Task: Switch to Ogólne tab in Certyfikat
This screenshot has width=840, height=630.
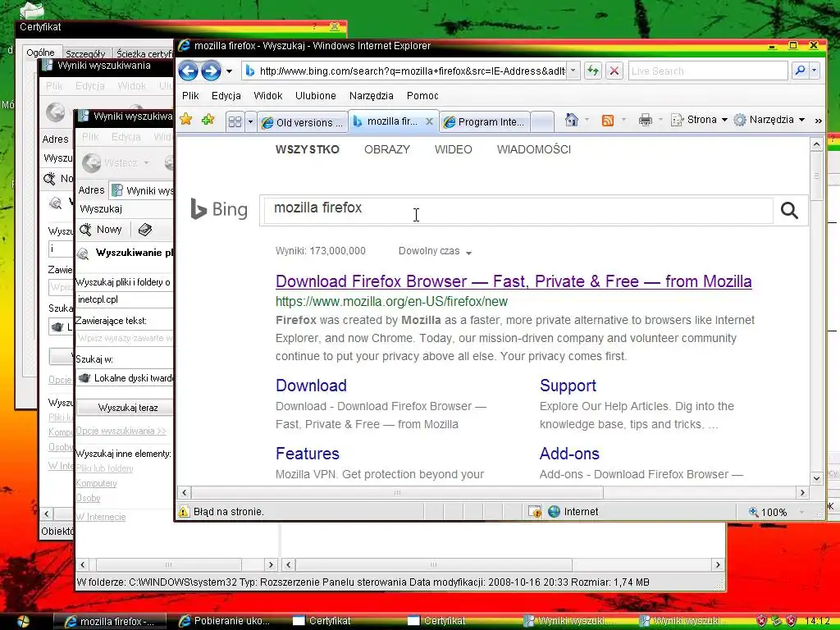Action: 41,52
